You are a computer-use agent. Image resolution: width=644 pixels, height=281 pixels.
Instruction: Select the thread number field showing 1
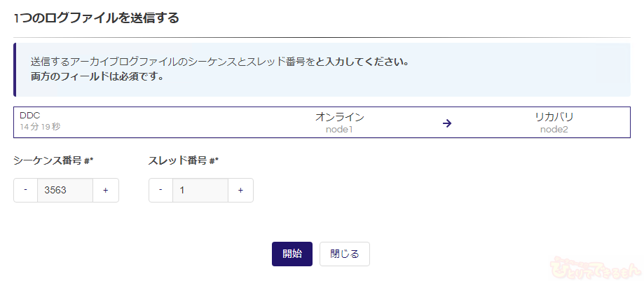[x=200, y=190]
